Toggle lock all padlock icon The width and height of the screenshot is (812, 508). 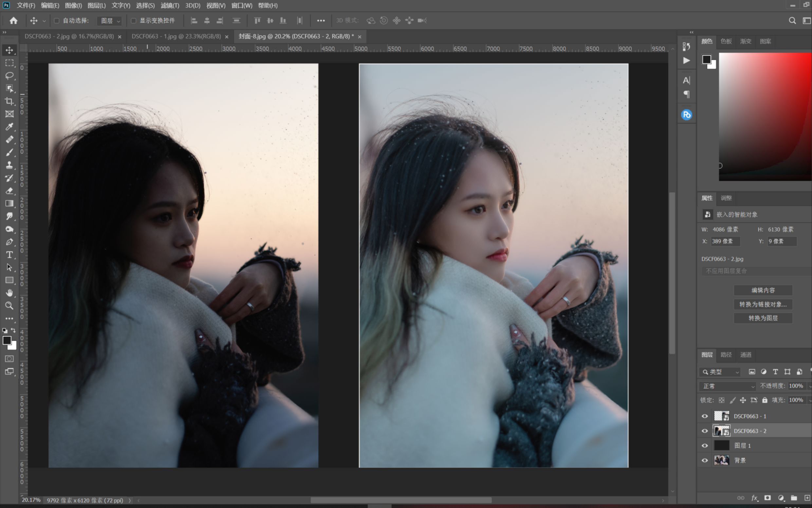click(765, 400)
